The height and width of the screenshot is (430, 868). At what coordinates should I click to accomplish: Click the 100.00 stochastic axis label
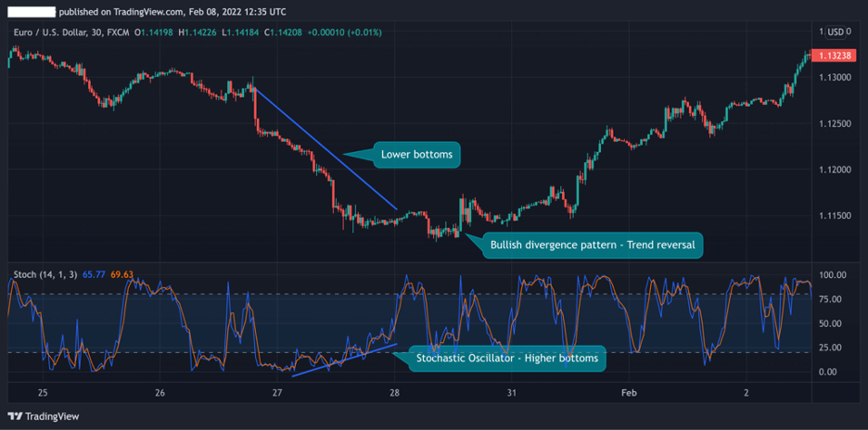point(833,275)
